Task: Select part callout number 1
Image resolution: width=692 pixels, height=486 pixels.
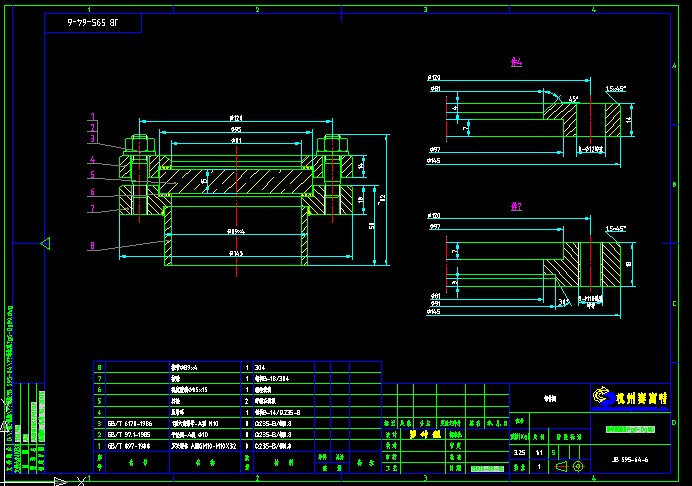Action: point(92,117)
